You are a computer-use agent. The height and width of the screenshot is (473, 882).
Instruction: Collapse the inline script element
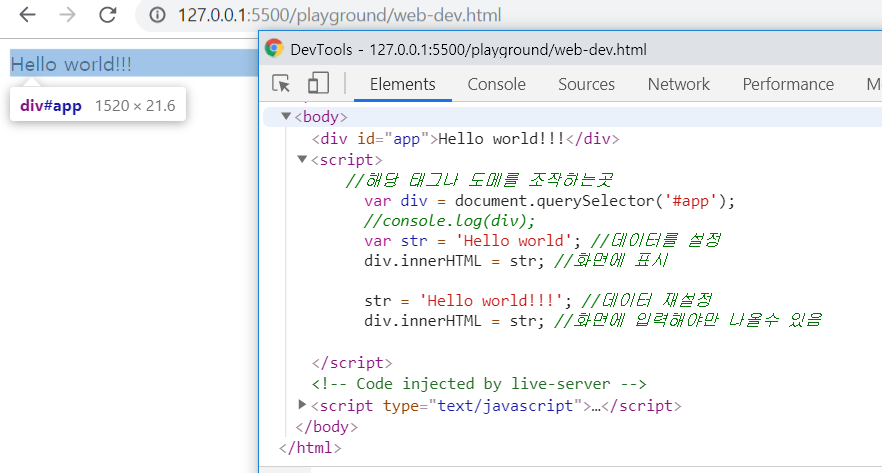point(302,160)
